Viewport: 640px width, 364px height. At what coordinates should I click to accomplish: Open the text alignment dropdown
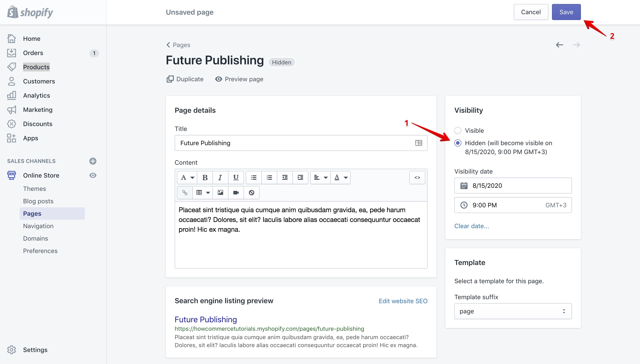click(x=320, y=178)
